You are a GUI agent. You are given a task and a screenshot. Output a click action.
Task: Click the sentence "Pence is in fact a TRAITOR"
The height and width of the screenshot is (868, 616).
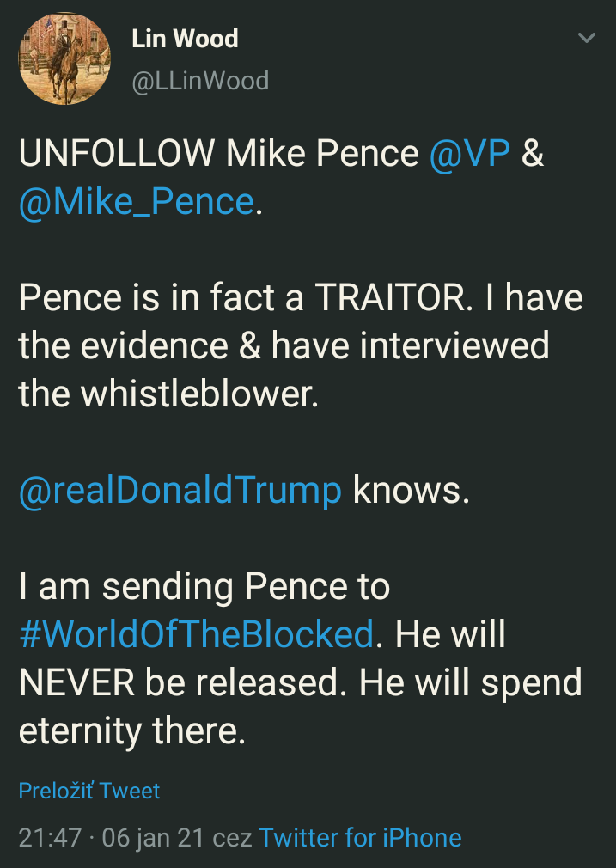[x=244, y=297]
